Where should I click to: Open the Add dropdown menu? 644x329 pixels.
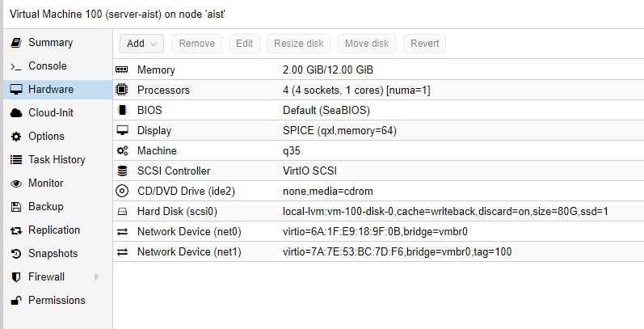pos(141,44)
